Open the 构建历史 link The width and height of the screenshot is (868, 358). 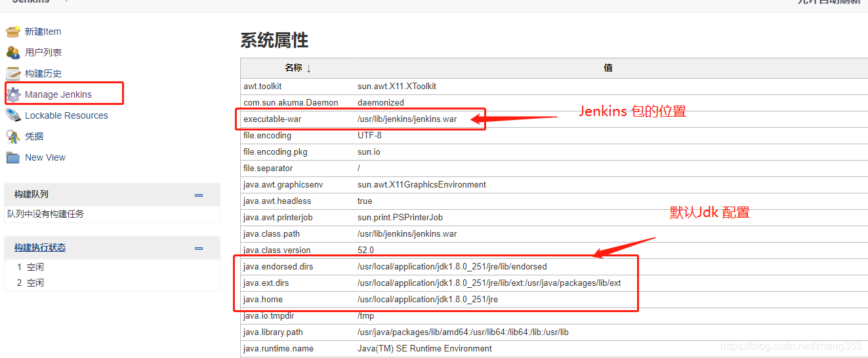click(43, 73)
